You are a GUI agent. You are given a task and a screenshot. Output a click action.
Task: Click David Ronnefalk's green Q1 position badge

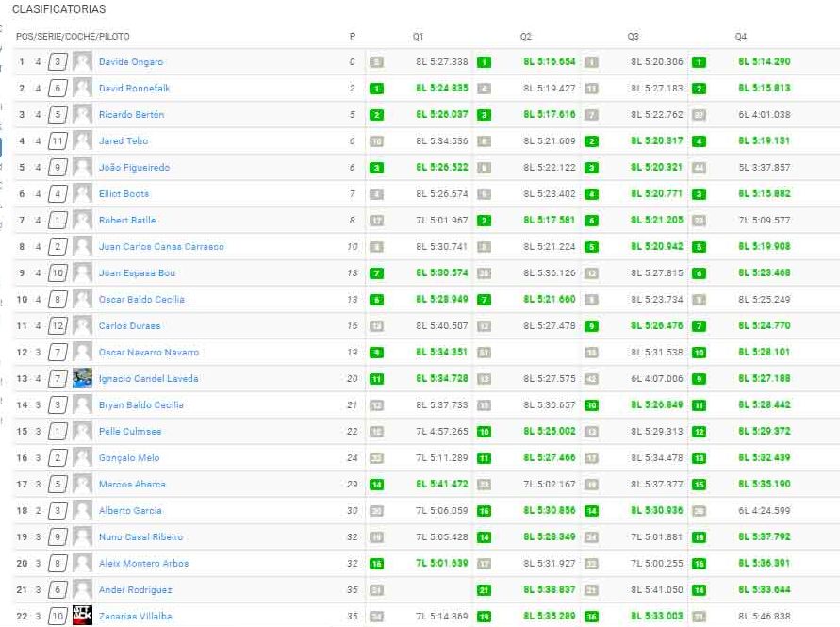click(x=377, y=89)
